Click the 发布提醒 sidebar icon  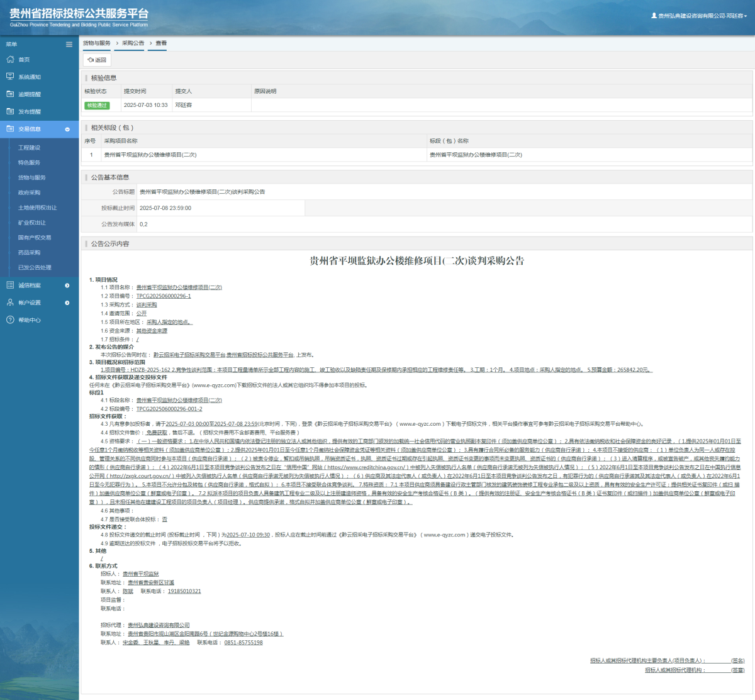tap(10, 111)
